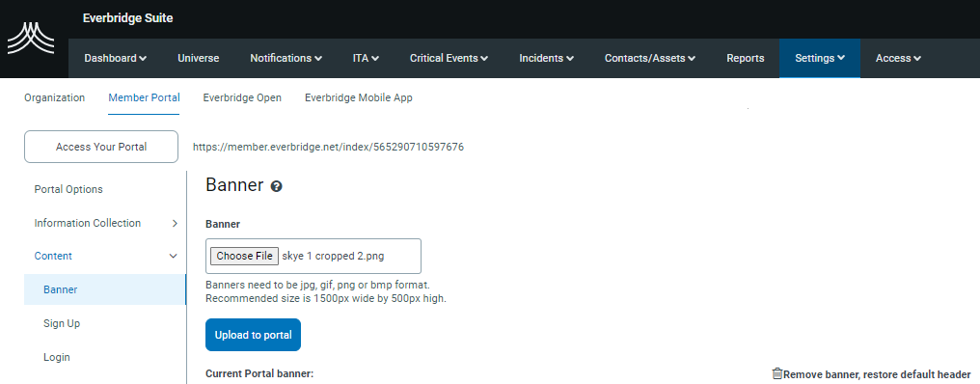
Task: Select Banner in the sidebar
Action: [105, 289]
